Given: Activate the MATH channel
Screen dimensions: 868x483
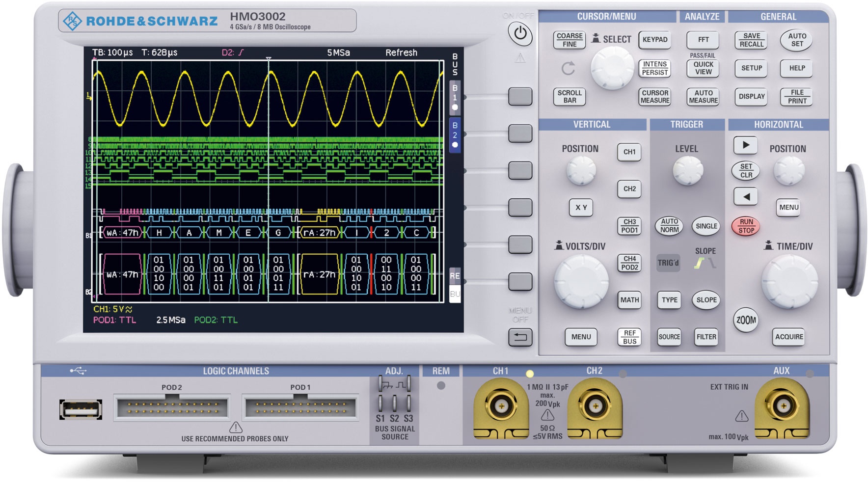Looking at the screenshot, I should tap(629, 299).
